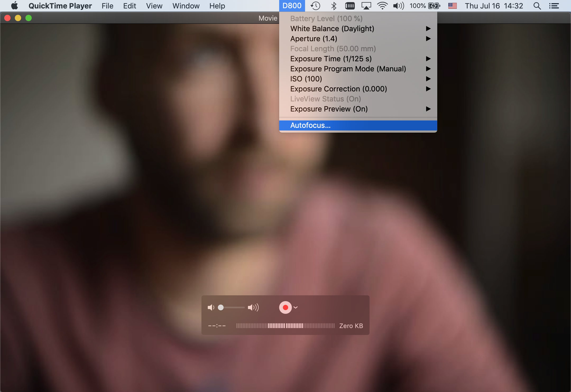571x392 pixels.
Task: Click the low volume speaker icon
Action: [x=211, y=307]
